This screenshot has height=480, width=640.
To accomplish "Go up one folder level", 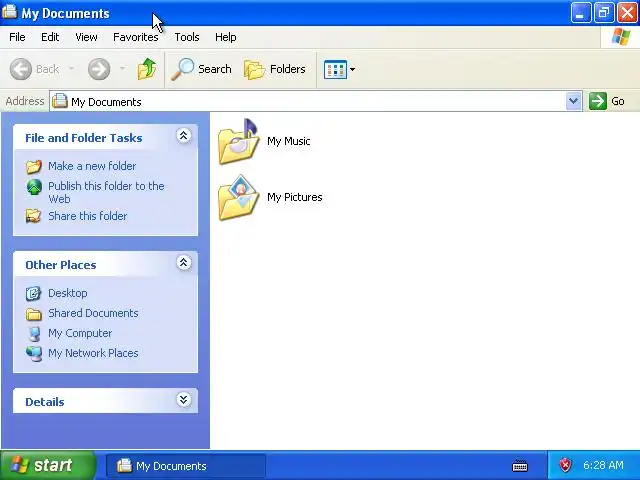I will click(x=147, y=69).
